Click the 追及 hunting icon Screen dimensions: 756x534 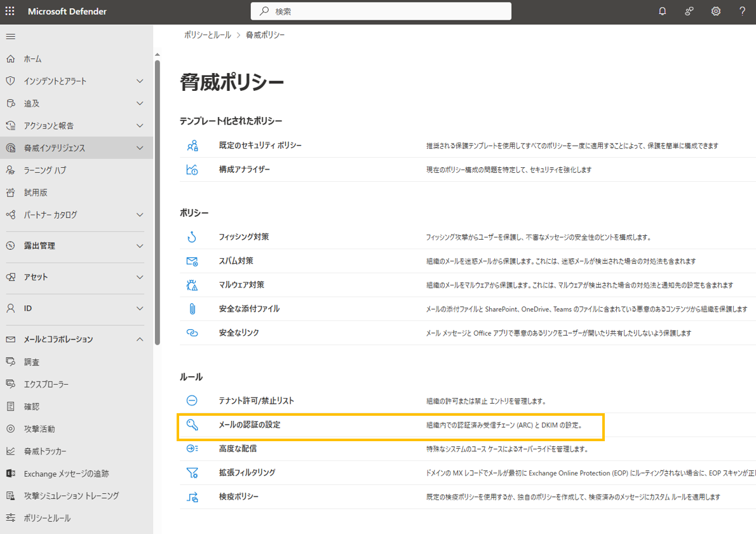point(11,103)
